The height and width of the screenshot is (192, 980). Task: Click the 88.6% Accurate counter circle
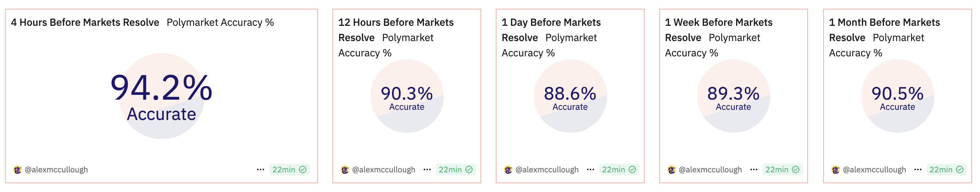pos(570,96)
